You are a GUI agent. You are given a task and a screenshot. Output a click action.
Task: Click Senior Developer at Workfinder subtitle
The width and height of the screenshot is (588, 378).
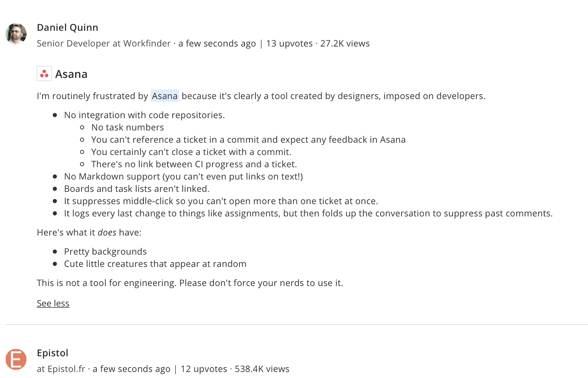[x=104, y=43]
